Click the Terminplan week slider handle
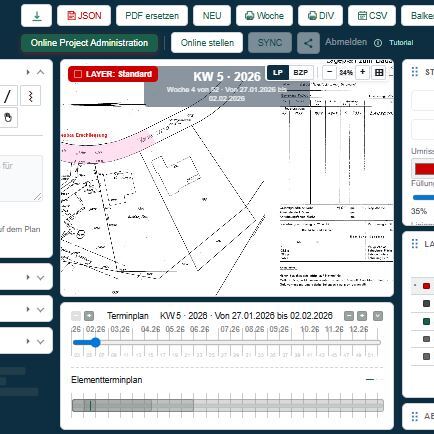The image size is (434, 434). pyautogui.click(x=96, y=342)
